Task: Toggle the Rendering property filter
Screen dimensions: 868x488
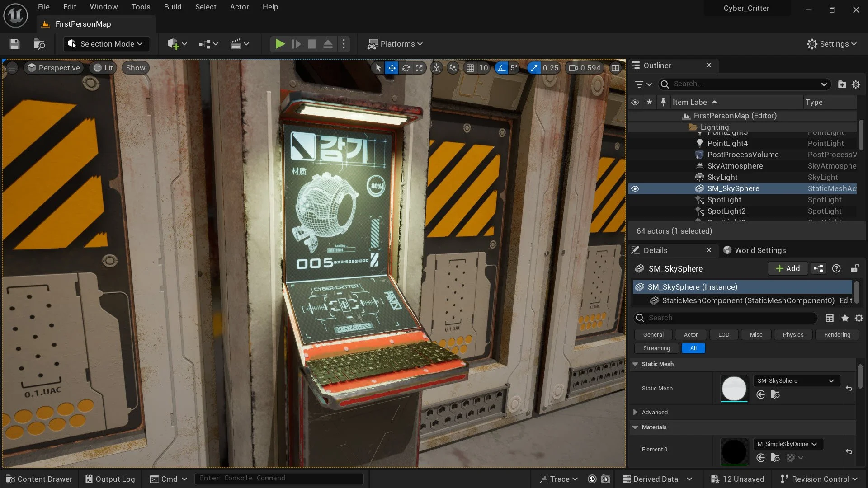Action: [837, 335]
